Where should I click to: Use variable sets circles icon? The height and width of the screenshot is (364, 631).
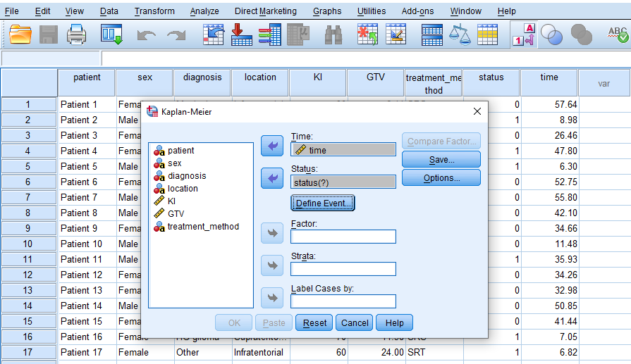551,34
